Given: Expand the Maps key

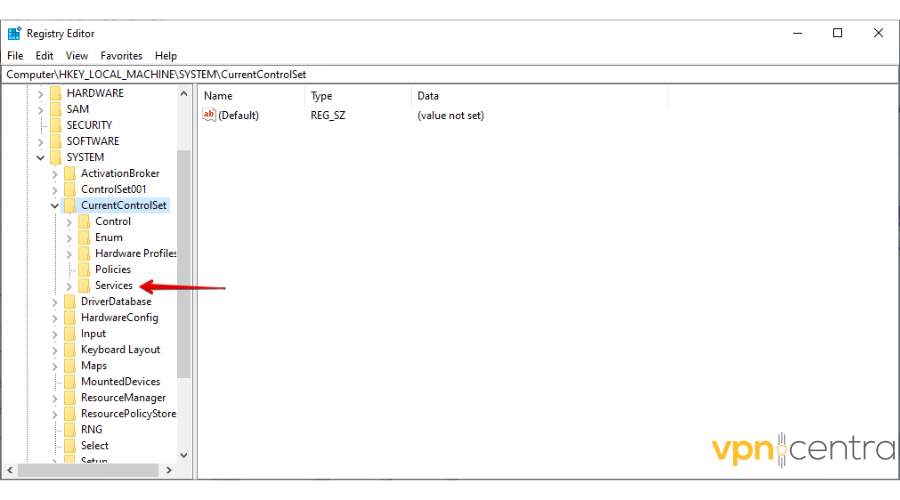Looking at the screenshot, I should click(x=55, y=366).
